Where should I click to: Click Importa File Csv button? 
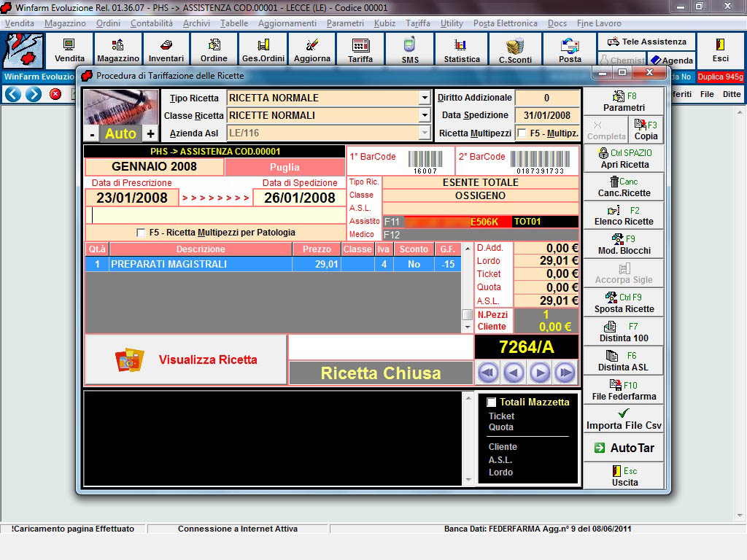pyautogui.click(x=624, y=419)
